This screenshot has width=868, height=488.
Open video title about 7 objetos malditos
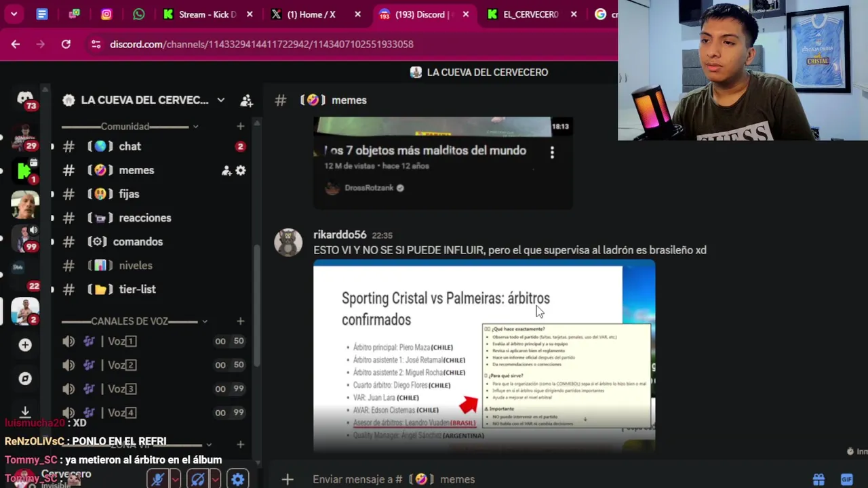coord(425,150)
